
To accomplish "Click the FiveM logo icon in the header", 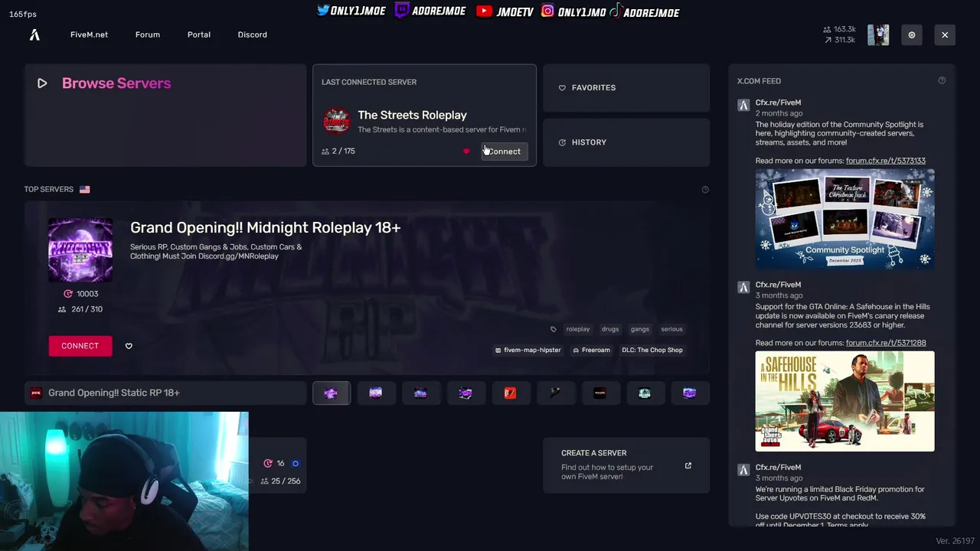I will coord(34,34).
